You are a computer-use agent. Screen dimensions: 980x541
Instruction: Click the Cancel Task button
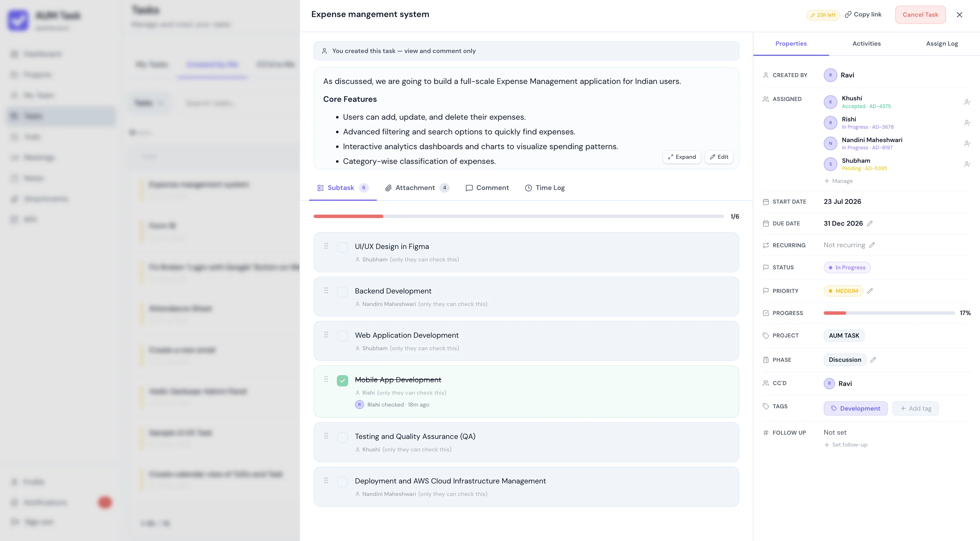point(920,14)
